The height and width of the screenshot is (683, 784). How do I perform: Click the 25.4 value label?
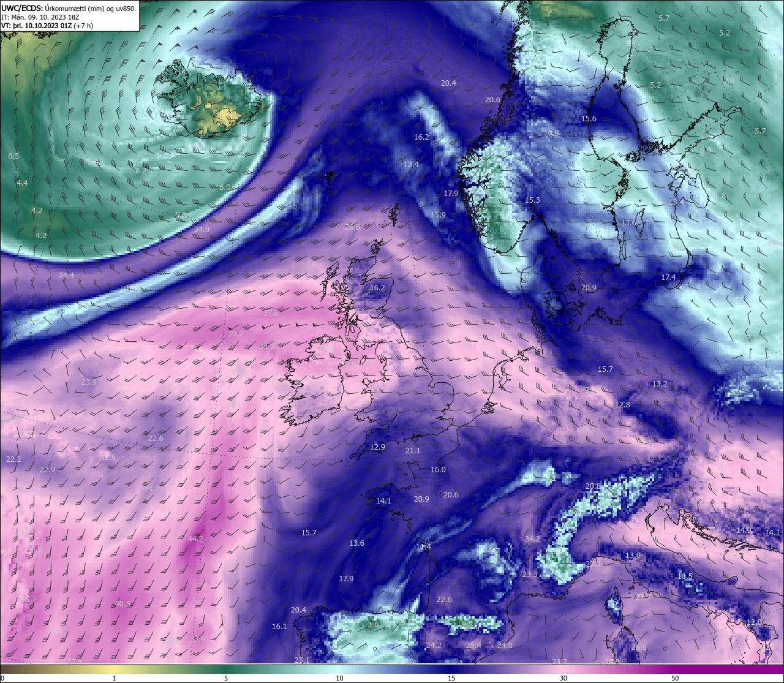click(473, 646)
